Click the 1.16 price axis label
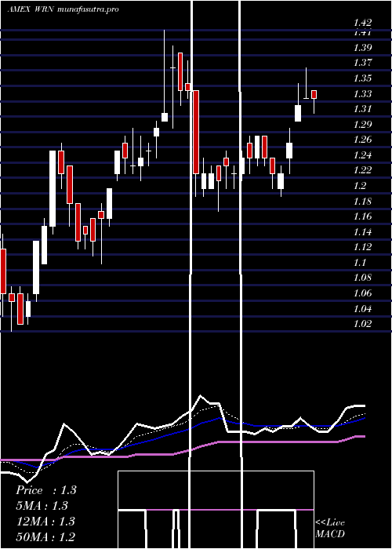392x549 pixels. [362, 216]
